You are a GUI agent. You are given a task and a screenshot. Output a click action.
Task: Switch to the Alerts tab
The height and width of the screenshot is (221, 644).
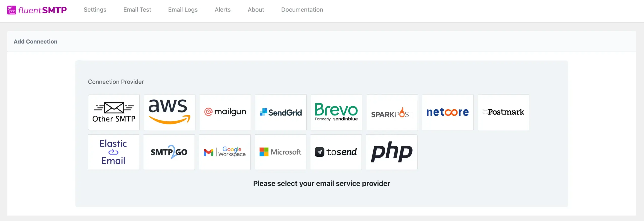coord(223,10)
